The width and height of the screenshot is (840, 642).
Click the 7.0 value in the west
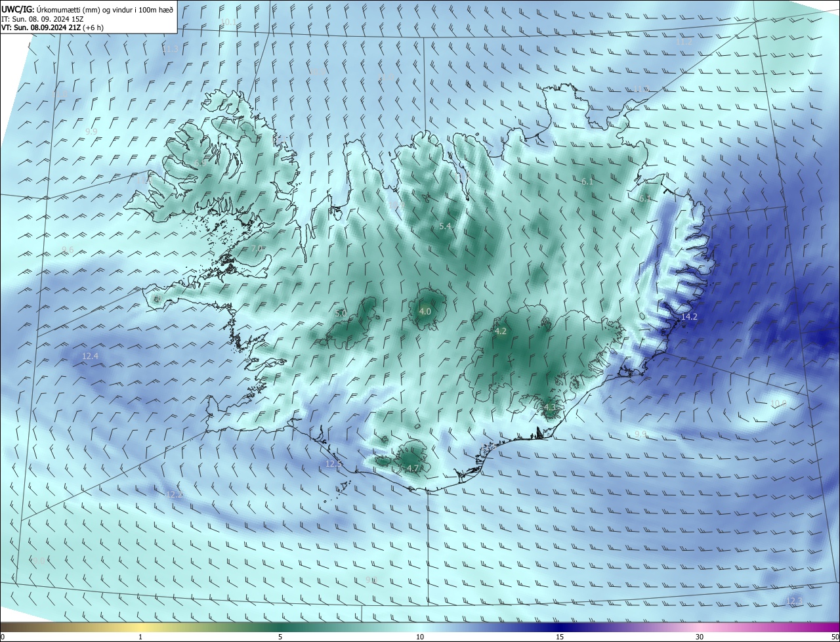coord(257,248)
